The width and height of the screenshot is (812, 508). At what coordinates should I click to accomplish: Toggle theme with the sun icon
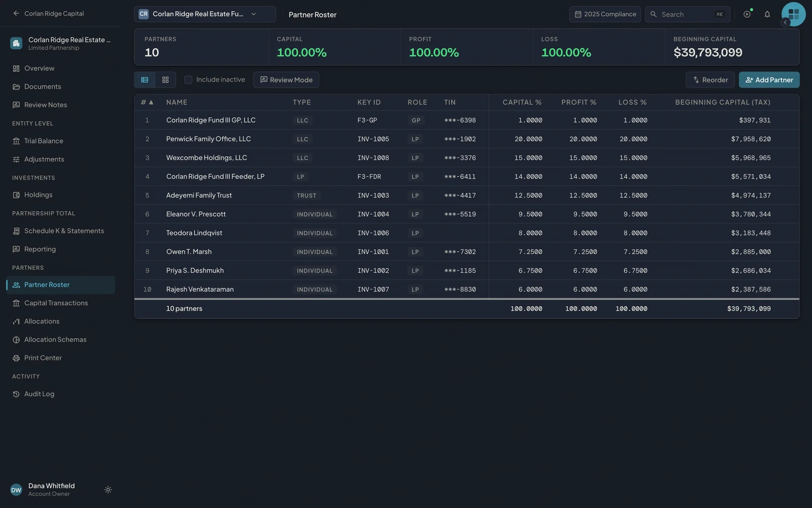(x=108, y=490)
